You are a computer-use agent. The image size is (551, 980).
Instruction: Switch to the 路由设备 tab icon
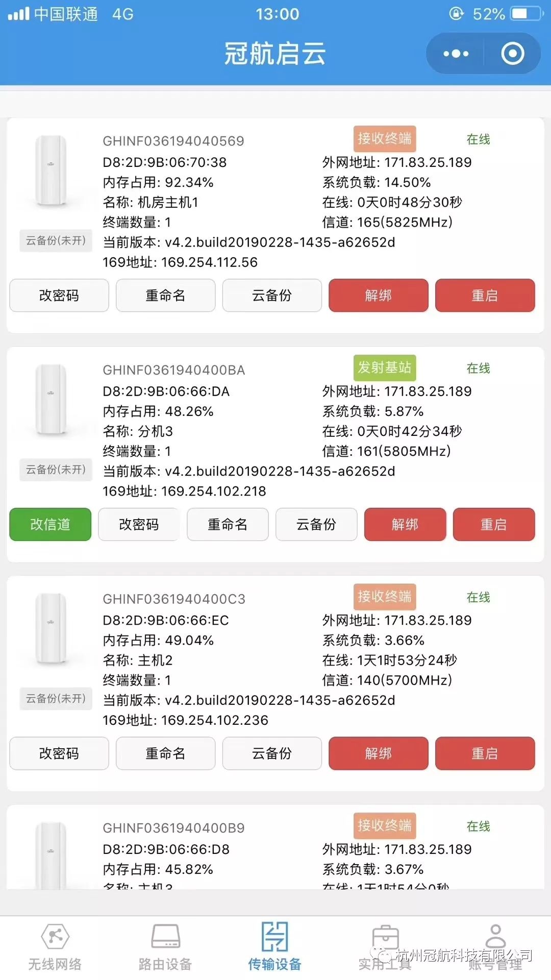point(165,937)
